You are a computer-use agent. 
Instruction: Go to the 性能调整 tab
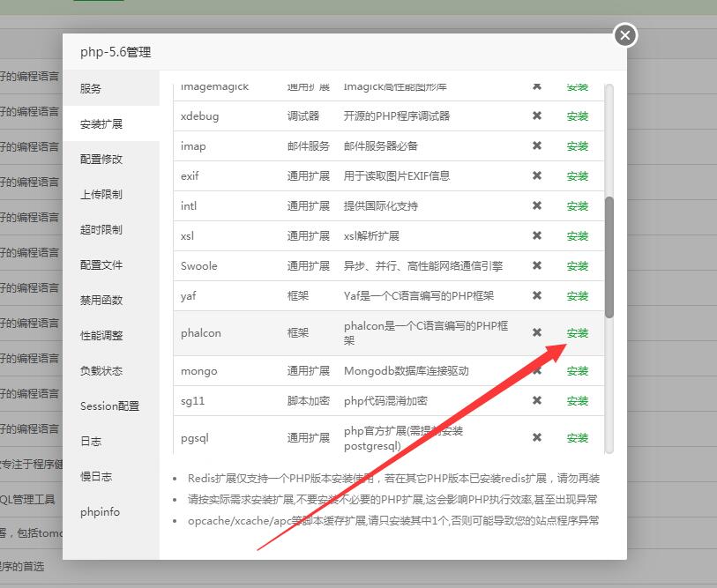[x=101, y=336]
